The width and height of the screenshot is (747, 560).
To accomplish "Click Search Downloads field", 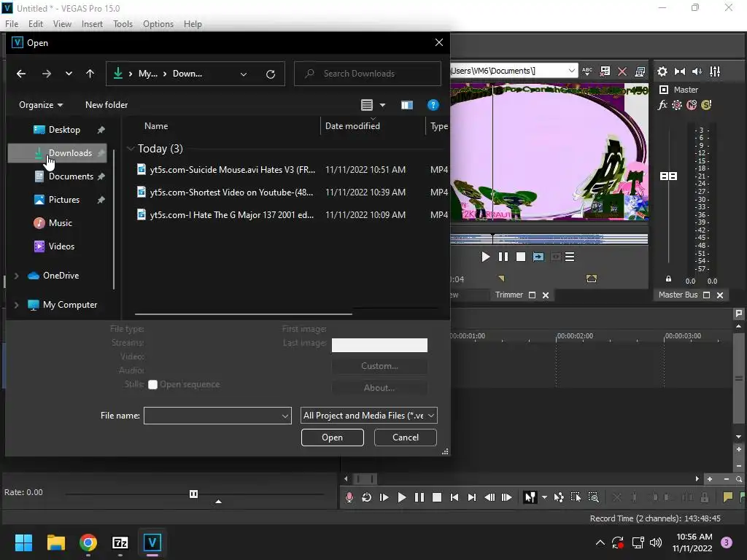I will click(368, 74).
